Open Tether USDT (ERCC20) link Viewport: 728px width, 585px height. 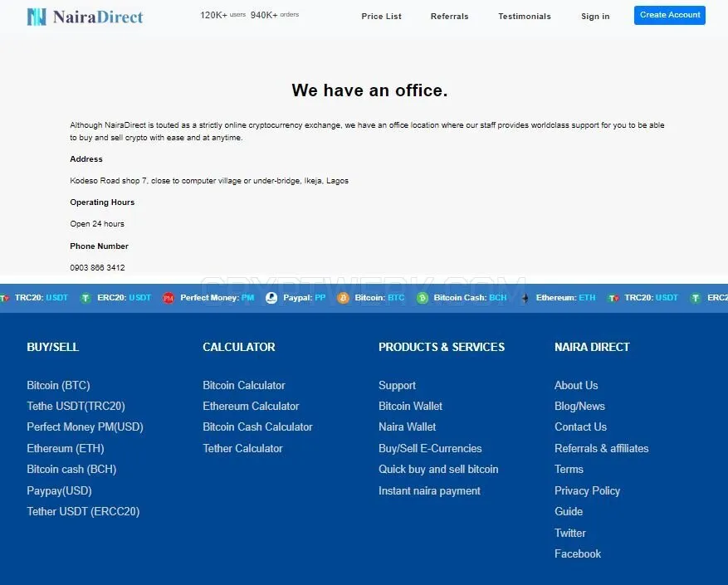(83, 512)
